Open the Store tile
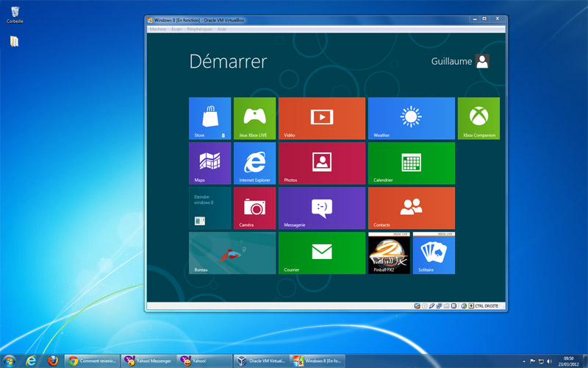The height and width of the screenshot is (368, 588). (209, 118)
